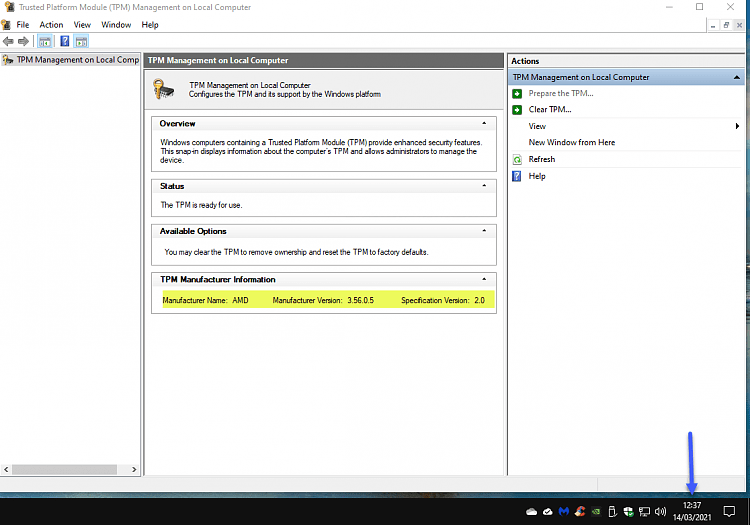This screenshot has height=525, width=750.
Task: Open the View menu in menu bar
Action: pyautogui.click(x=82, y=25)
